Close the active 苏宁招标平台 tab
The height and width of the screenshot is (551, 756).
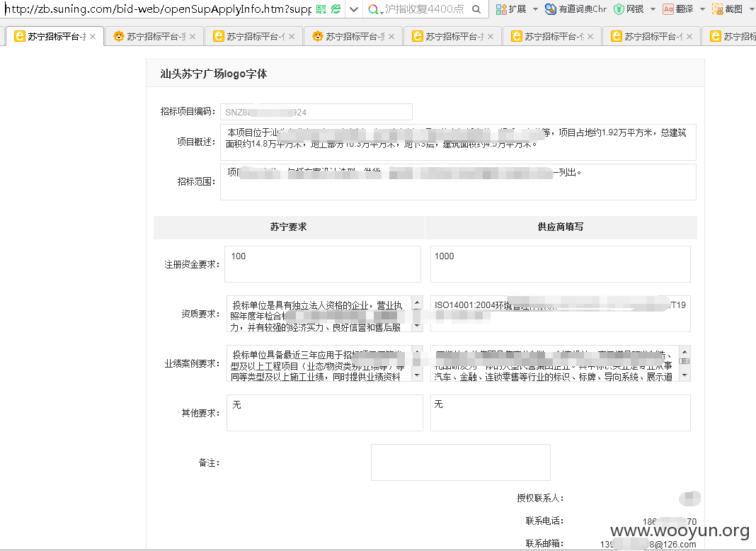(93, 37)
